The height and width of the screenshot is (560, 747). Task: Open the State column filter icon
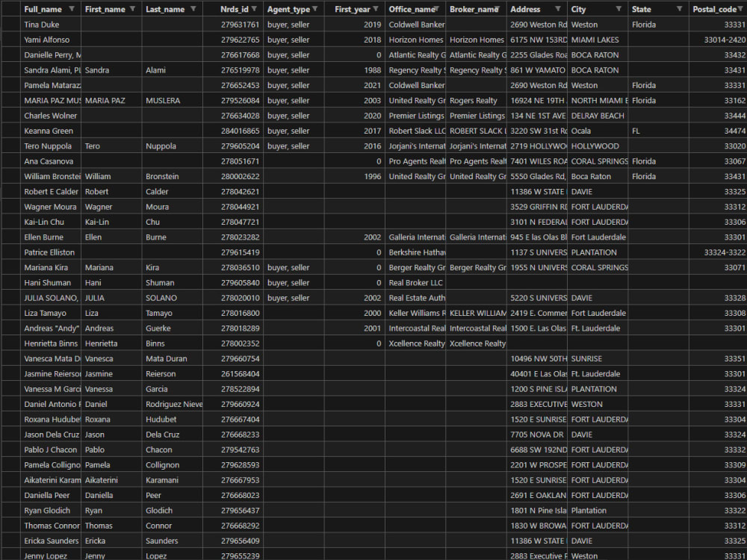(x=679, y=9)
